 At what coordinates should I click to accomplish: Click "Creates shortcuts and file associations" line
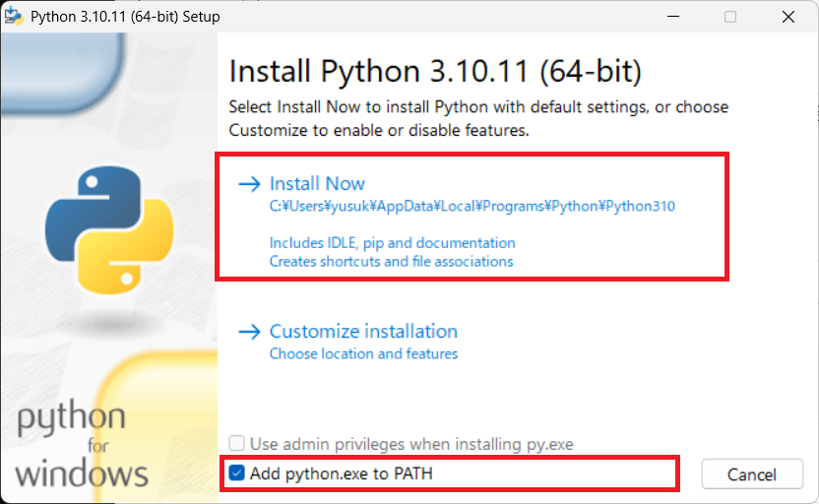[391, 262]
